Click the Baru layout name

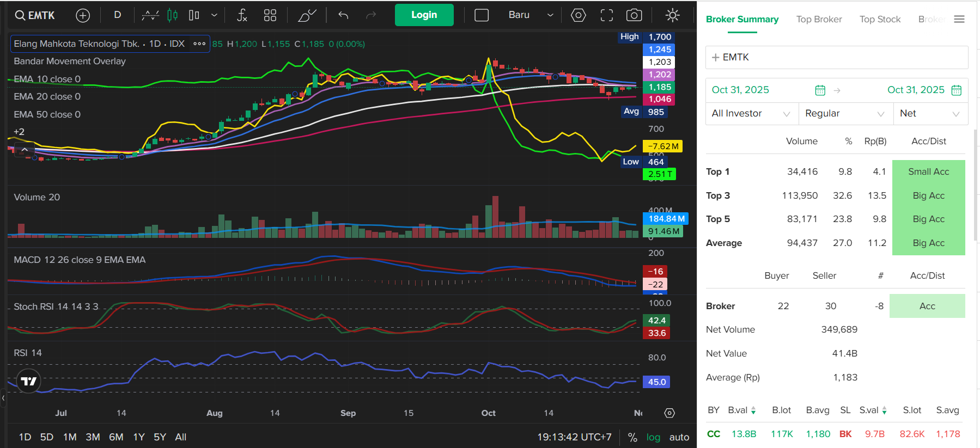coord(519,15)
